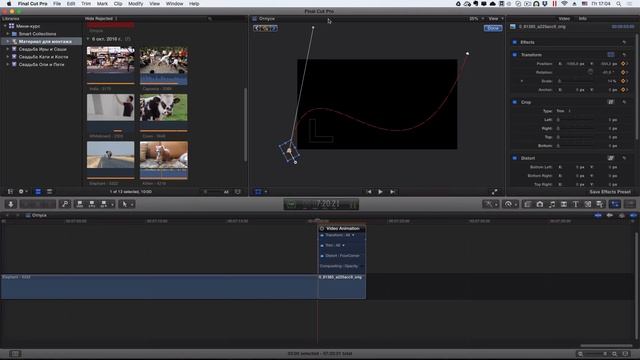Open the Hide Rejected filter dropdown
The width and height of the screenshot is (640, 360).
tap(101, 19)
